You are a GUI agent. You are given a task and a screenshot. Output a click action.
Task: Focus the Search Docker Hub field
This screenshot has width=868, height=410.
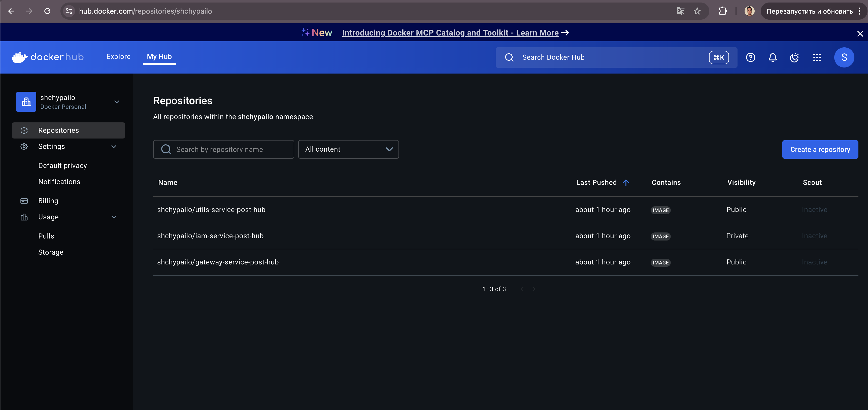[x=616, y=57]
